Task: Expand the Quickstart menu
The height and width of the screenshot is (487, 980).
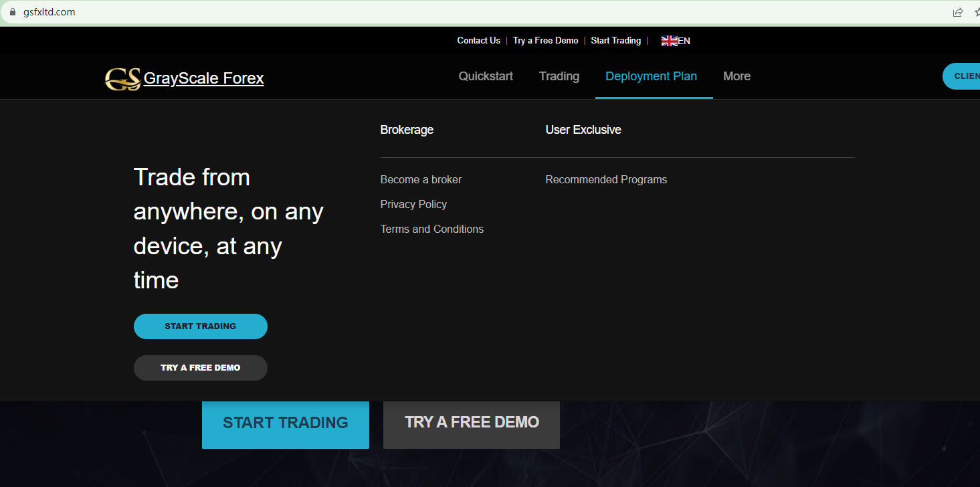Action: point(486,76)
